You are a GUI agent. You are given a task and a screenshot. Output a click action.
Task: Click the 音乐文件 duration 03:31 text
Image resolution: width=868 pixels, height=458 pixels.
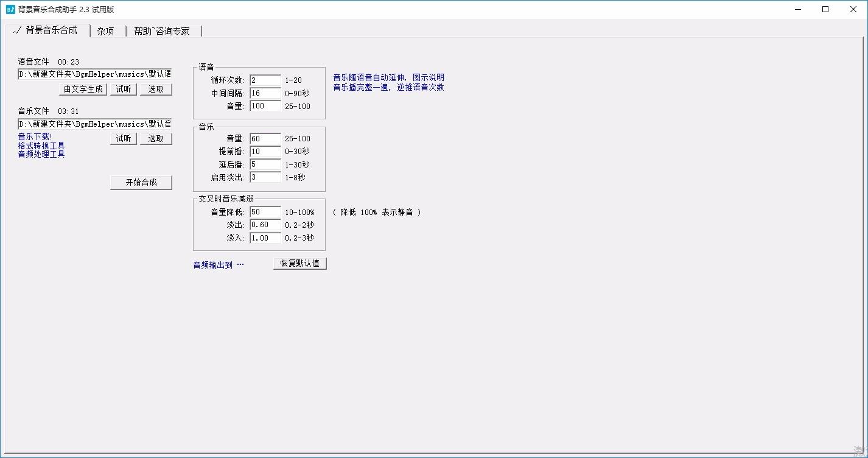click(x=68, y=111)
